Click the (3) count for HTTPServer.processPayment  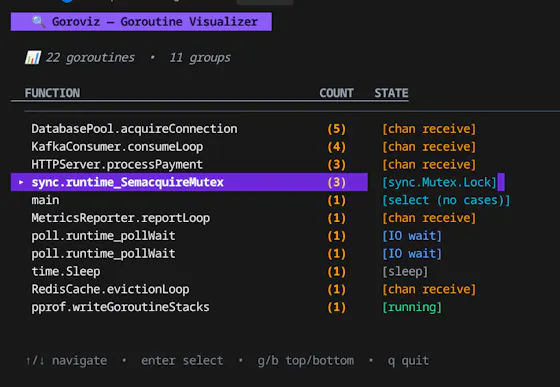[336, 165]
